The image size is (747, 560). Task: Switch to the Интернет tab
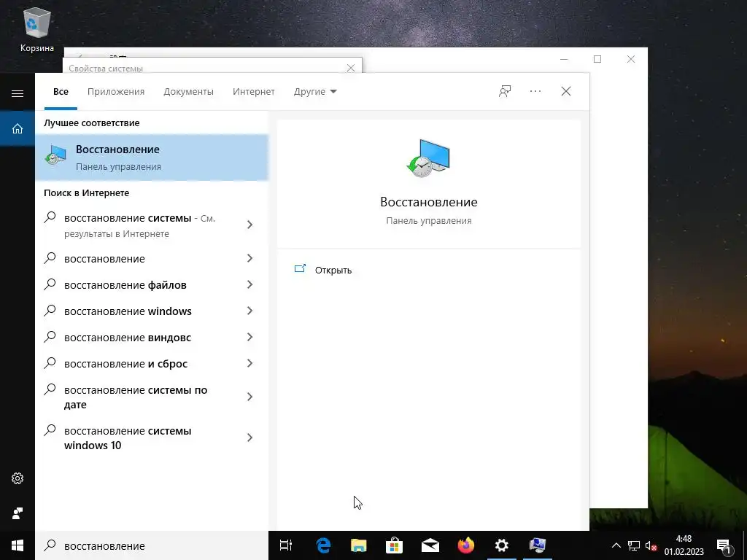(x=253, y=91)
